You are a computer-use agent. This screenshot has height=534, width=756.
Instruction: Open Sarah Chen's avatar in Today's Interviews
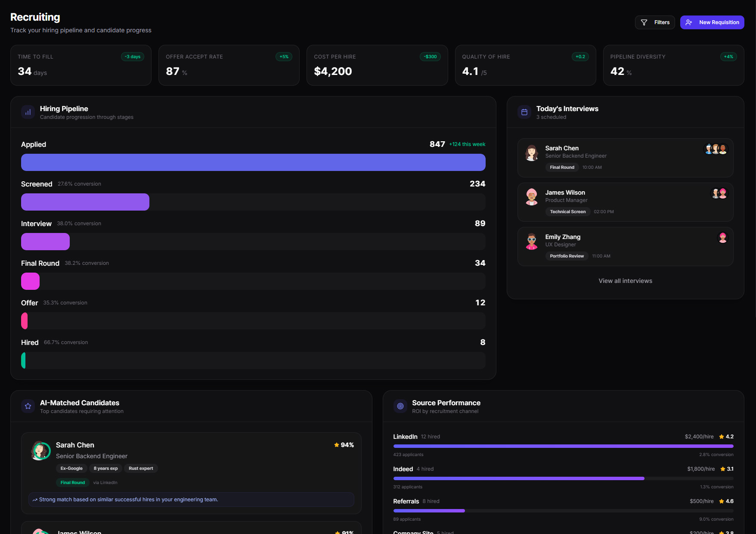point(531,153)
